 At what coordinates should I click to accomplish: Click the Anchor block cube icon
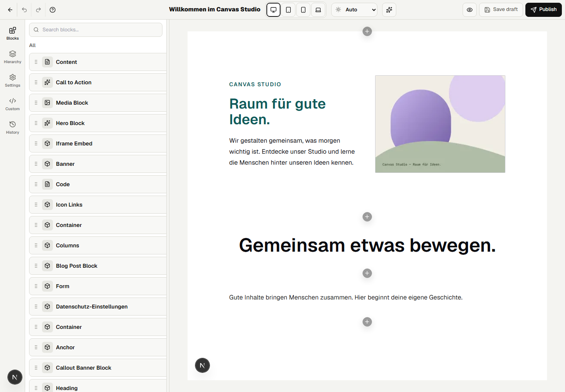47,347
